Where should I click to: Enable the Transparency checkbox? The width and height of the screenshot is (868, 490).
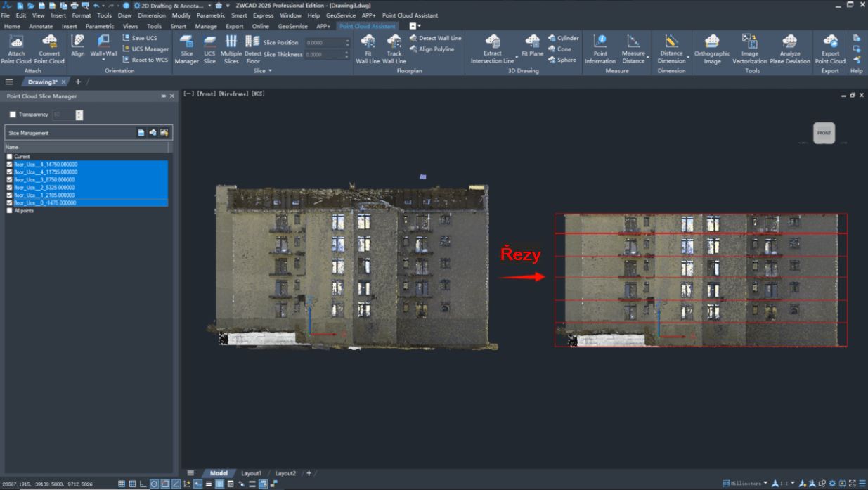click(13, 115)
